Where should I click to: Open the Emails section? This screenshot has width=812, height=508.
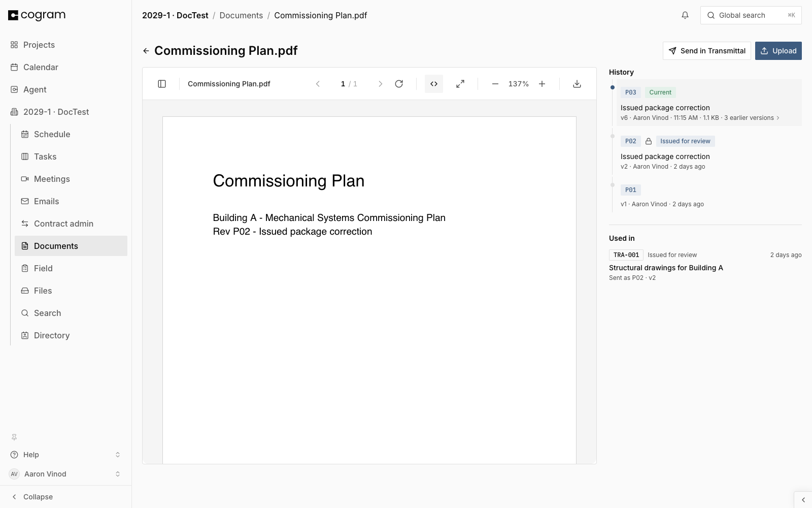(71, 201)
